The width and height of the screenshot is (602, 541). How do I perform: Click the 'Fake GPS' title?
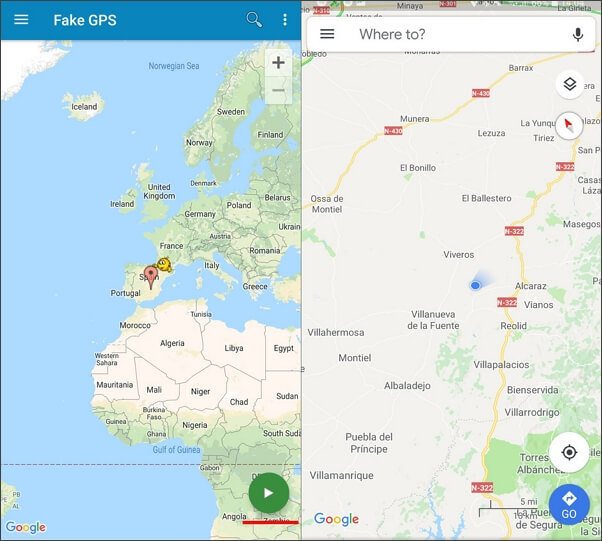click(85, 20)
